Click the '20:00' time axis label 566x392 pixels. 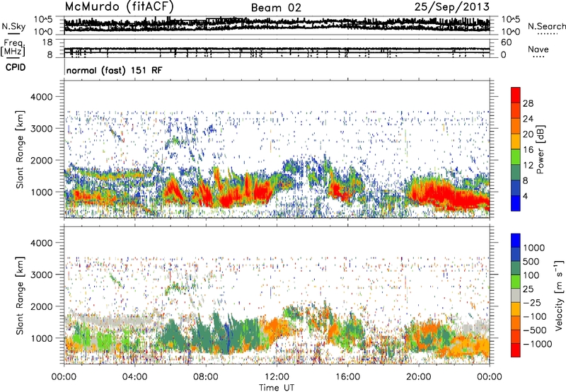419,377
